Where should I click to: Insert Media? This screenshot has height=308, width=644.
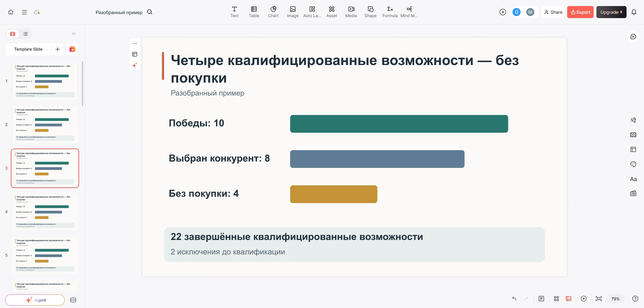[351, 12]
